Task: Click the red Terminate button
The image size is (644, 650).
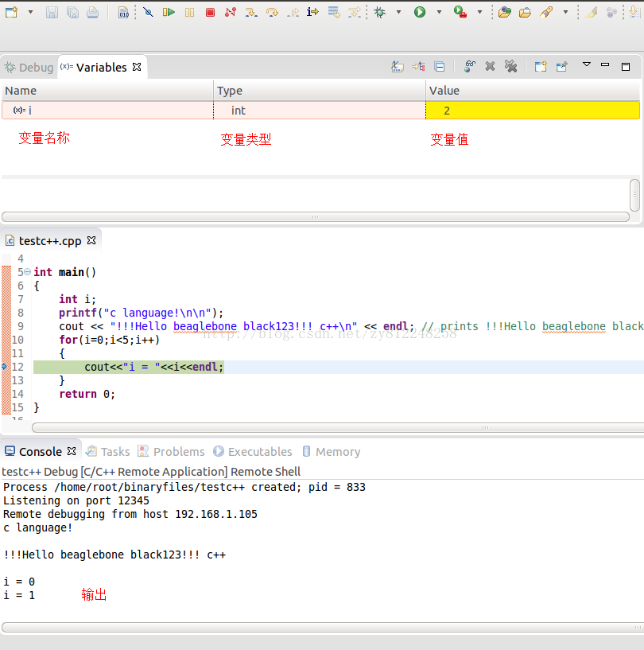Action: [210, 12]
